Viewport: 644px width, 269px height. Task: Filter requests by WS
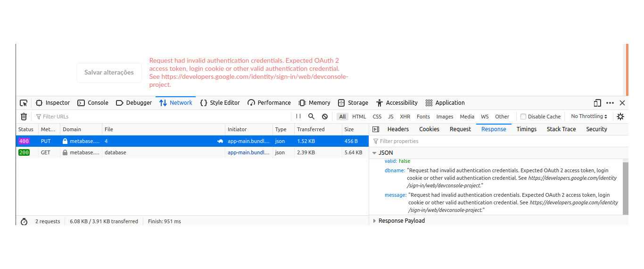point(485,117)
